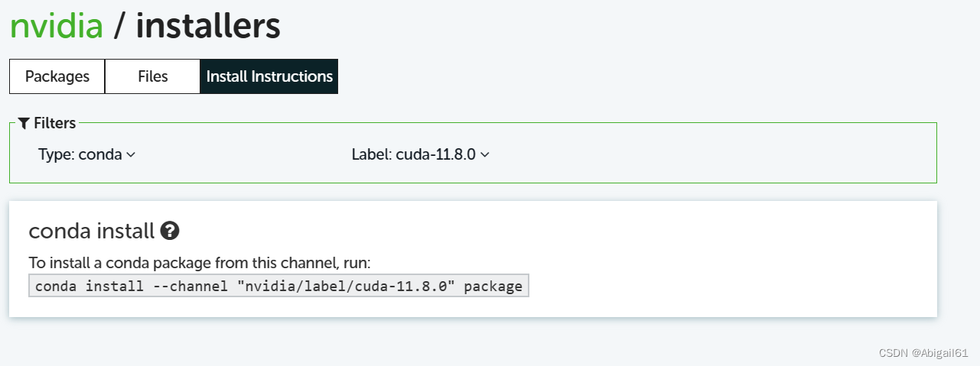
Task: Click the chevron beside Label: cuda-11.8.0
Action: point(485,155)
